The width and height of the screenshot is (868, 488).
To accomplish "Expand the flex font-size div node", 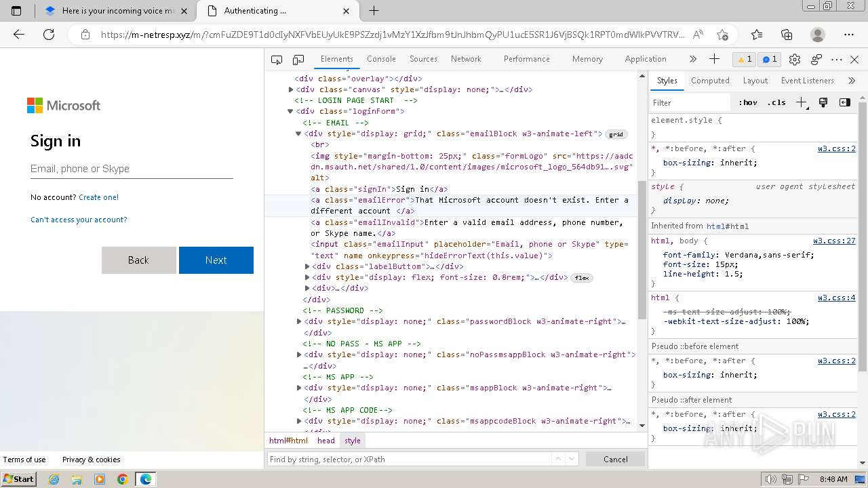I will click(307, 277).
